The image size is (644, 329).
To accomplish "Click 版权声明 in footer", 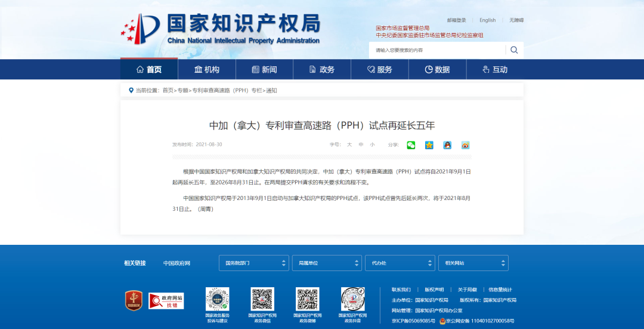I will pyautogui.click(x=434, y=290).
